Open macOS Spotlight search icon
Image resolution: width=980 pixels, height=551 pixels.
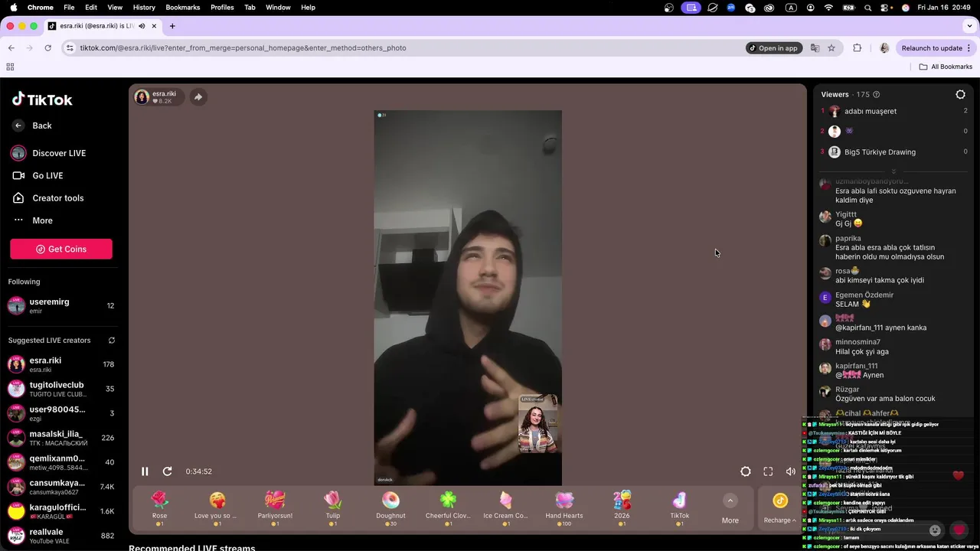coord(867,8)
